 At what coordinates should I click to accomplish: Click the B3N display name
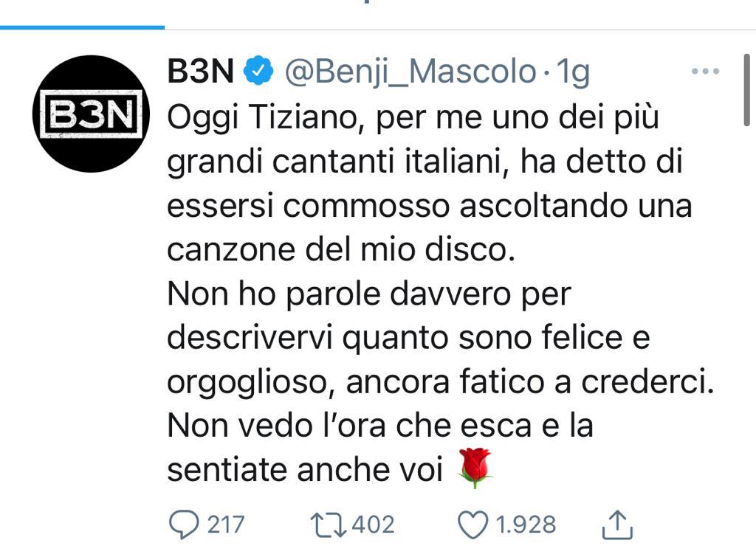click(x=201, y=72)
